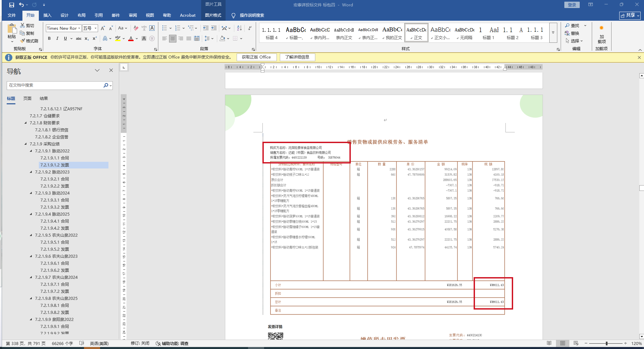The height and width of the screenshot is (349, 644).
Task: Click the navigation search input field
Action: (x=55, y=85)
